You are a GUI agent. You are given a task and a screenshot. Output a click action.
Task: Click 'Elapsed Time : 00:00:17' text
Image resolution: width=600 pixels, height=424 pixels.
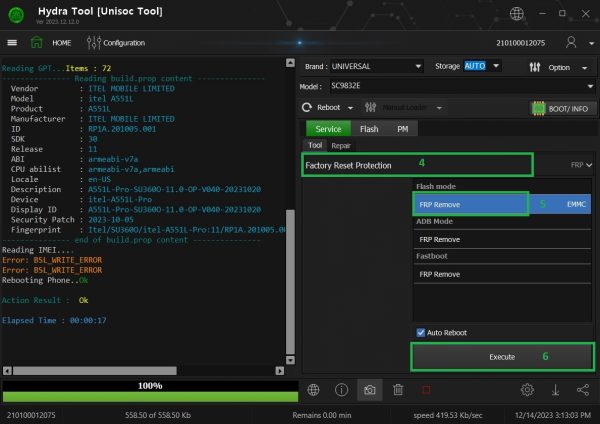tap(54, 320)
